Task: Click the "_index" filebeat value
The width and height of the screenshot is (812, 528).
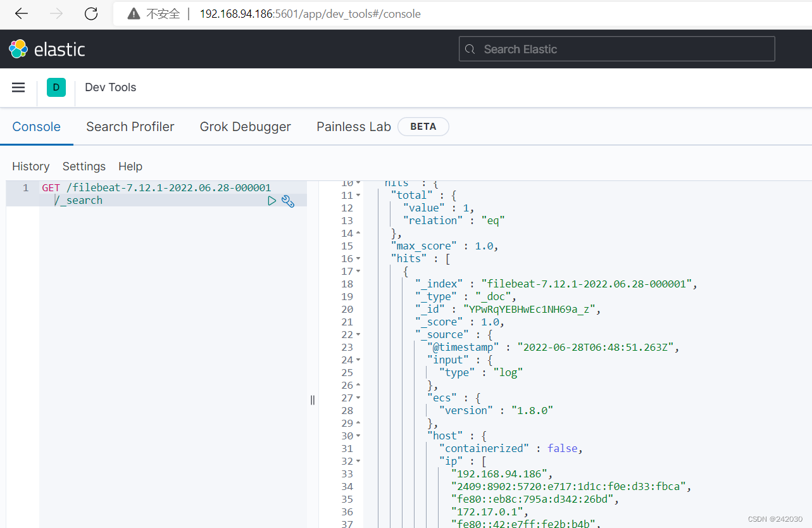Action: point(587,284)
